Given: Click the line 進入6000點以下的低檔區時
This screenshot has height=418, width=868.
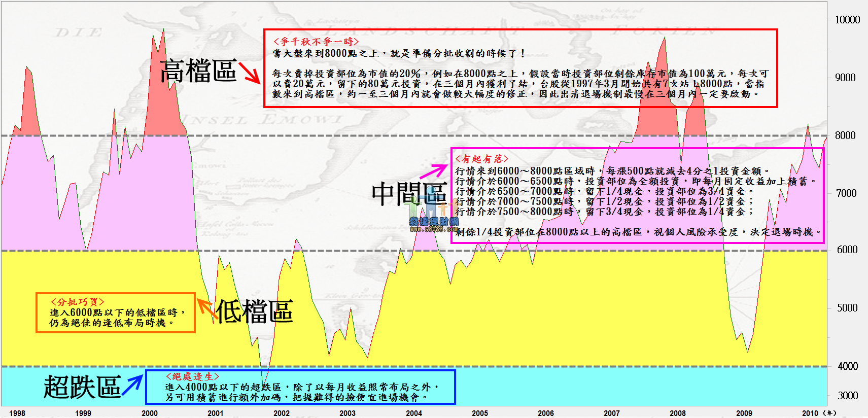Looking at the screenshot, I should point(118,312).
